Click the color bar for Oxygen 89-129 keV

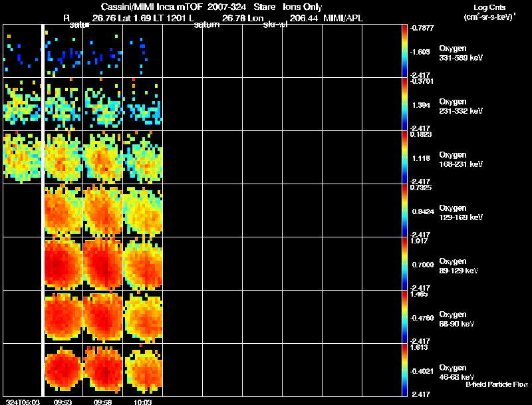pos(404,264)
